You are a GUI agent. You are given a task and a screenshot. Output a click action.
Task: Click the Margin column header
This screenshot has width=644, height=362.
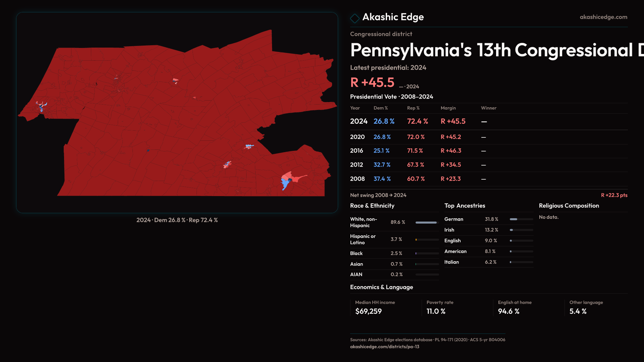pos(448,108)
